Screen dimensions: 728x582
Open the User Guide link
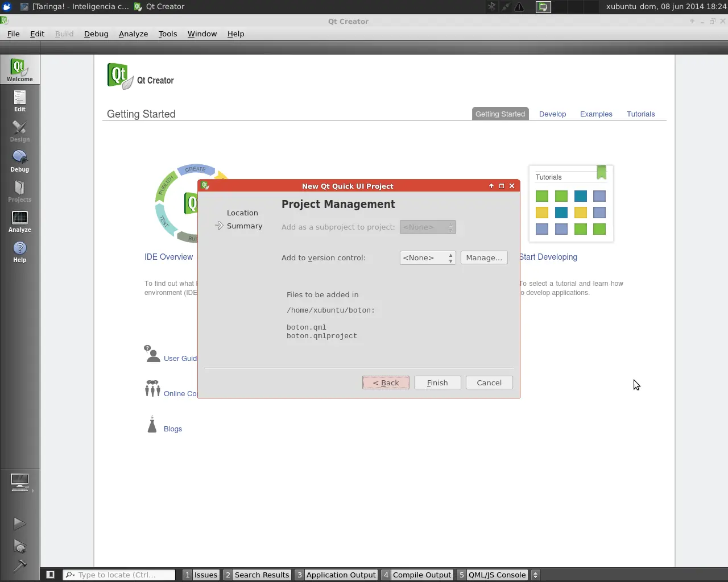(180, 358)
